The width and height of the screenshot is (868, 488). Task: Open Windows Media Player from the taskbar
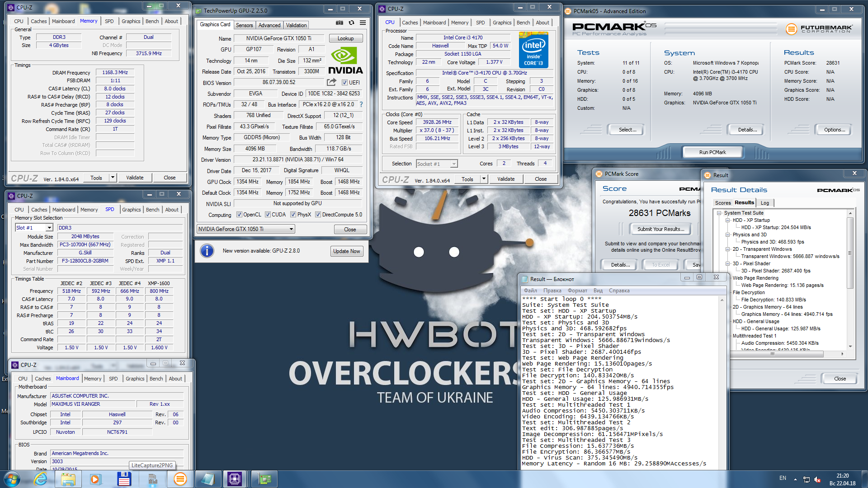[95, 479]
